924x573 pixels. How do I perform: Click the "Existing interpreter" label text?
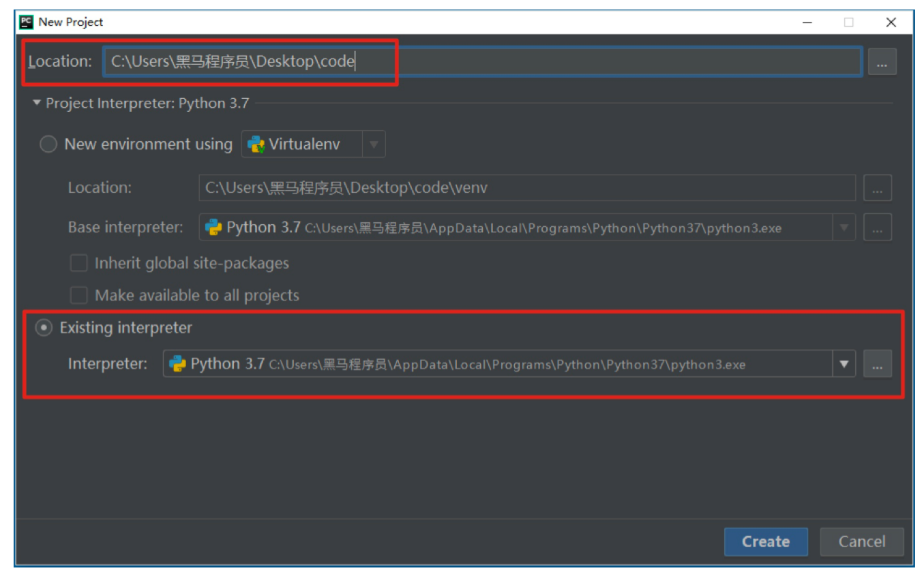pyautogui.click(x=126, y=328)
